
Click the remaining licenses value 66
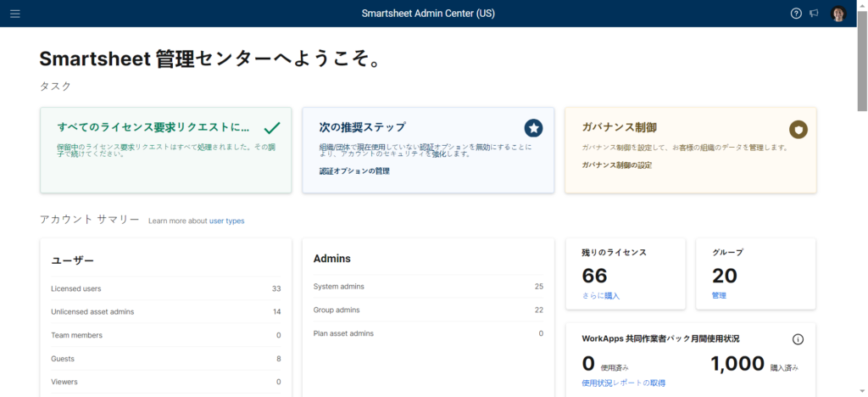point(594,275)
